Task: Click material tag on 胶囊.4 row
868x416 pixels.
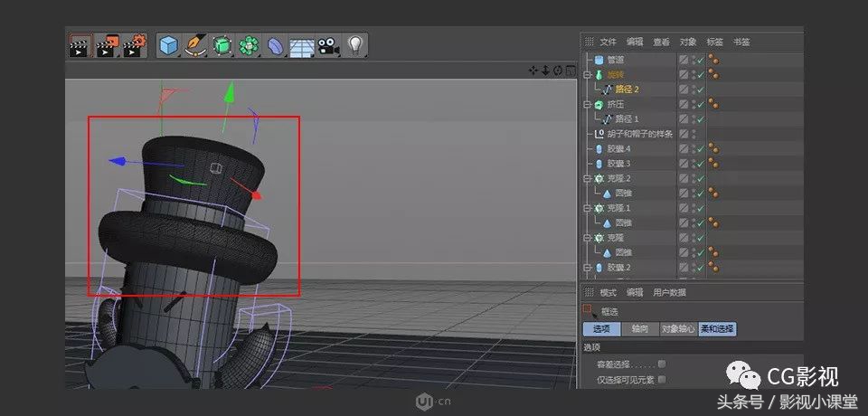Action: pyautogui.click(x=713, y=148)
